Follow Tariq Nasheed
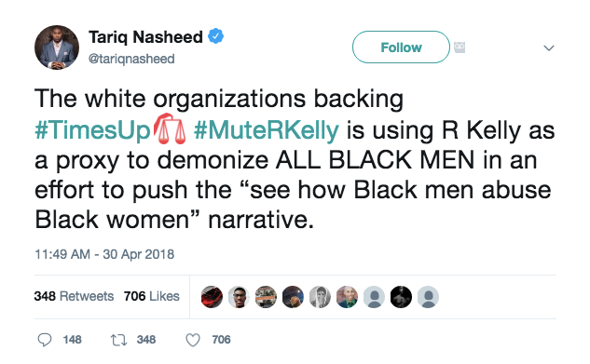Screen dimensions: 590x364 pyautogui.click(x=401, y=47)
